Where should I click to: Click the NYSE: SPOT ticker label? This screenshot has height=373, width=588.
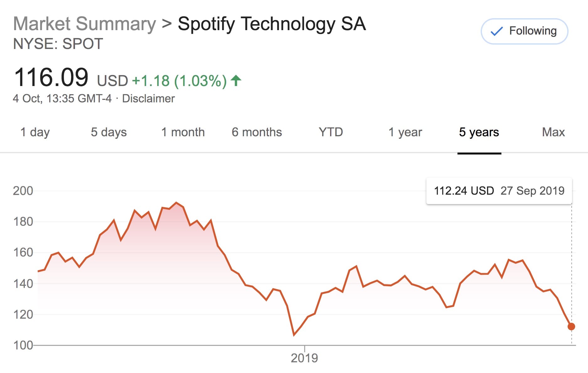pyautogui.click(x=58, y=44)
